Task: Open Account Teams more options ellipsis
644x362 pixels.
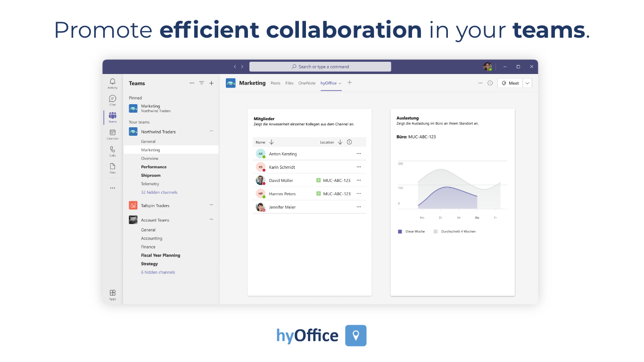Action: click(211, 219)
